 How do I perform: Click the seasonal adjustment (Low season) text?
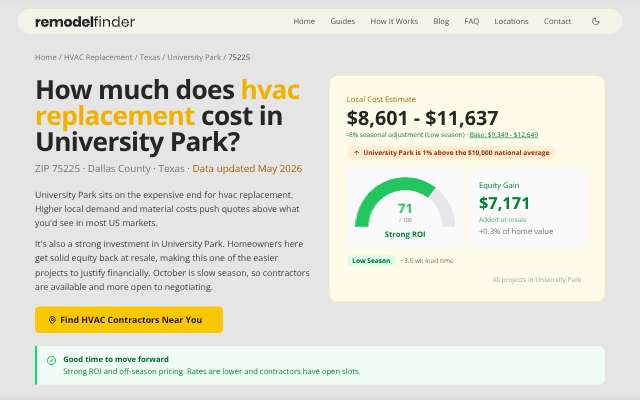click(x=406, y=135)
